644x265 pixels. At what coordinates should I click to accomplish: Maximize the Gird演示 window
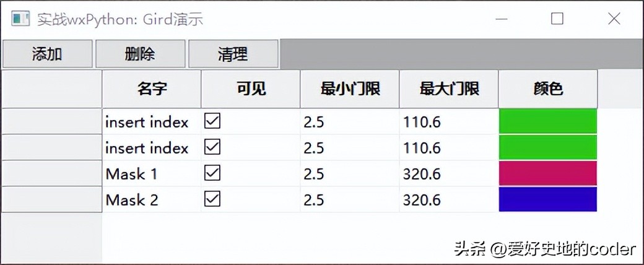(x=557, y=19)
